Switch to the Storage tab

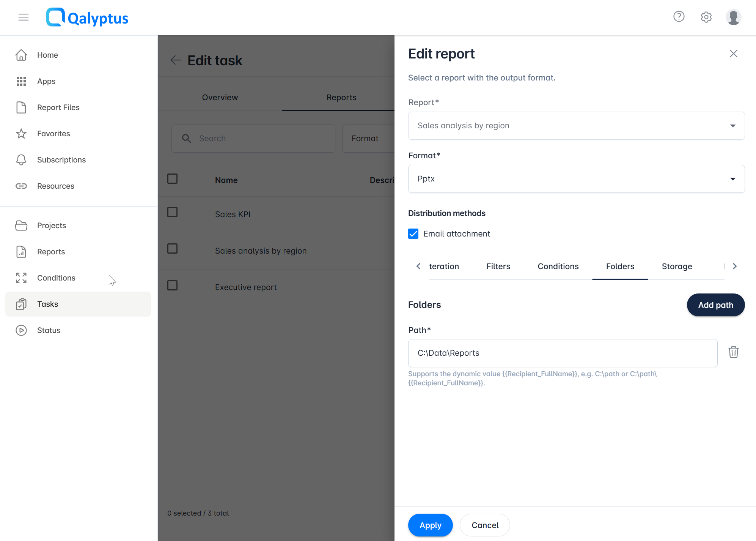(677, 267)
